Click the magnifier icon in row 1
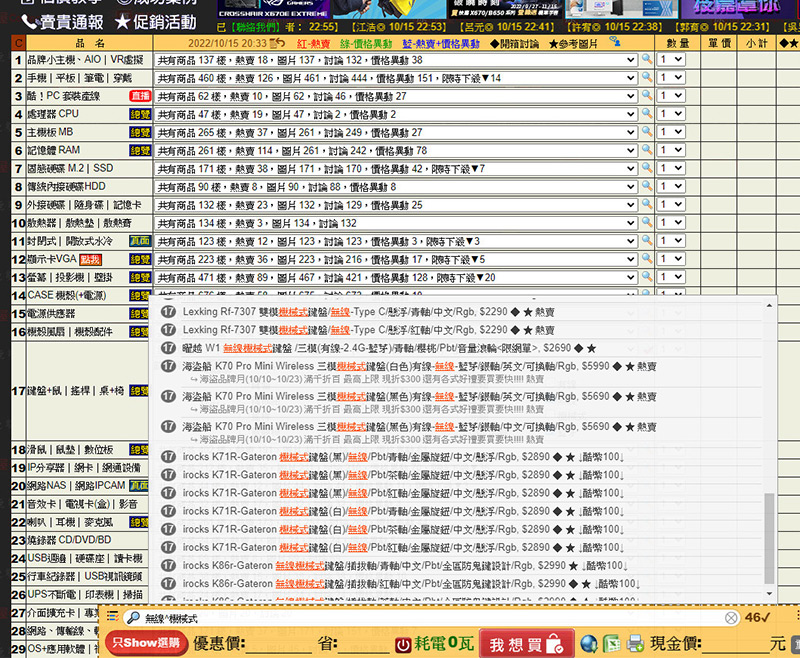This screenshot has width=800, height=658. click(647, 59)
